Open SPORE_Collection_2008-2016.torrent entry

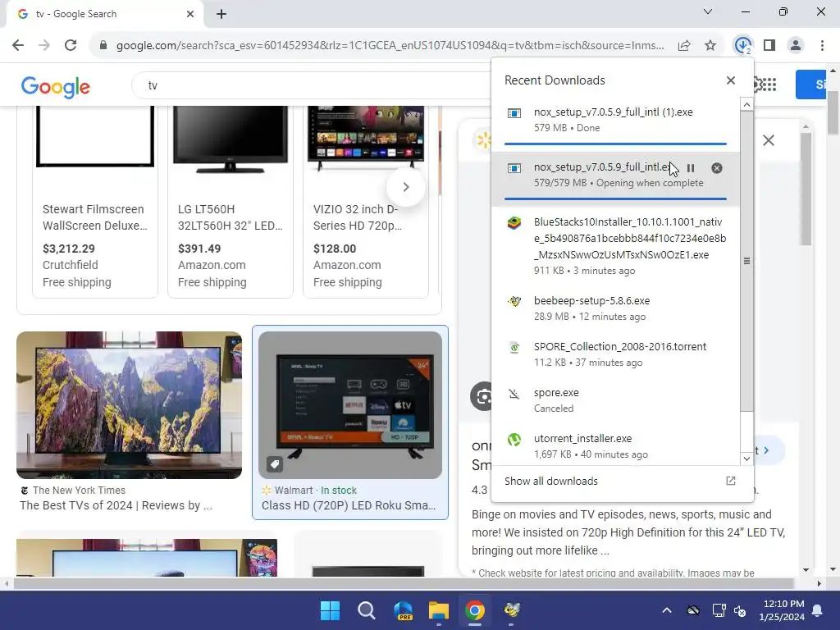coord(615,354)
